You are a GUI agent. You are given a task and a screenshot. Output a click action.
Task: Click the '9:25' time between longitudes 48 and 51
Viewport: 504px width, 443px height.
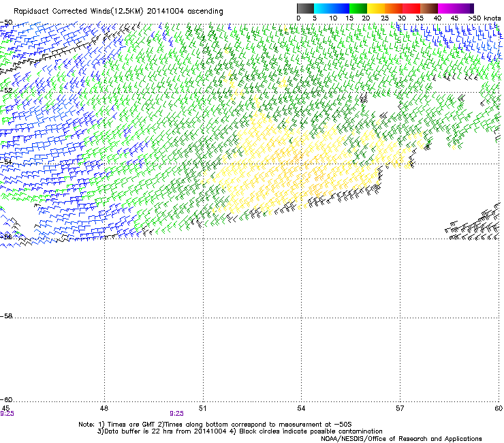[x=177, y=414]
